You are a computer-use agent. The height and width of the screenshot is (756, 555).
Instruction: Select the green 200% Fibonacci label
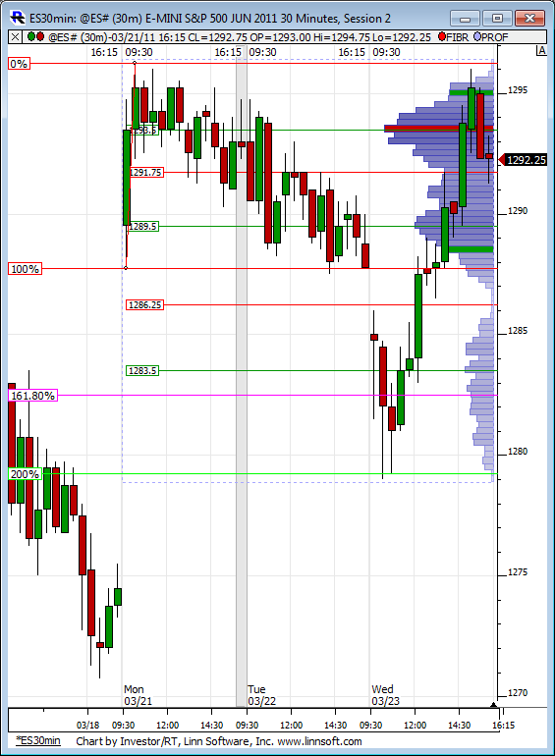[25, 474]
